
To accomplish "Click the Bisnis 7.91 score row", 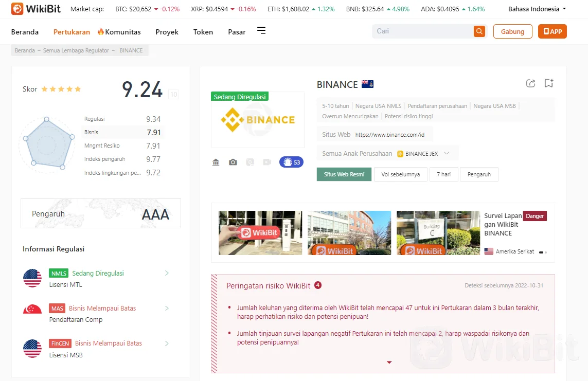I will point(122,132).
